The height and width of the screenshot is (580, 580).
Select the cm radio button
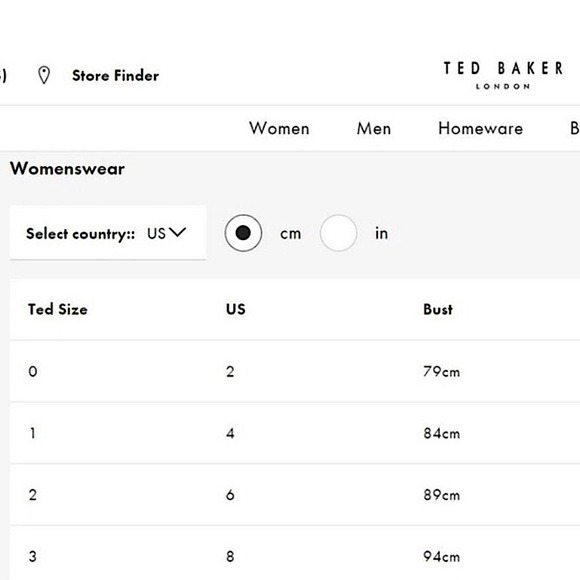[243, 233]
